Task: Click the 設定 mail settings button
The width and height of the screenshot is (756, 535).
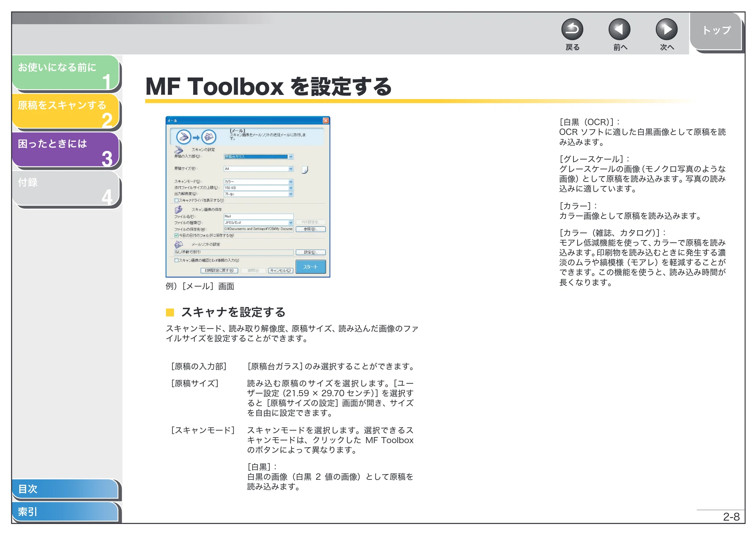Action: point(310,252)
